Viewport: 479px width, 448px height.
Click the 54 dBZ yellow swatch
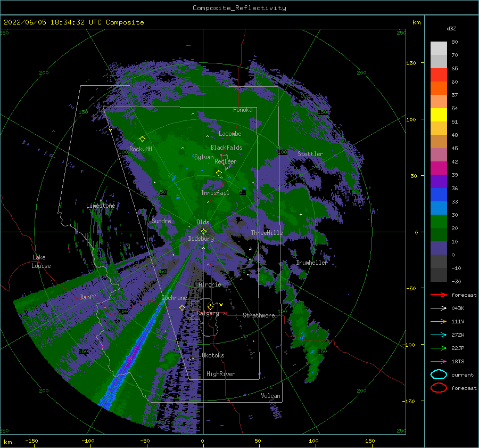439,115
